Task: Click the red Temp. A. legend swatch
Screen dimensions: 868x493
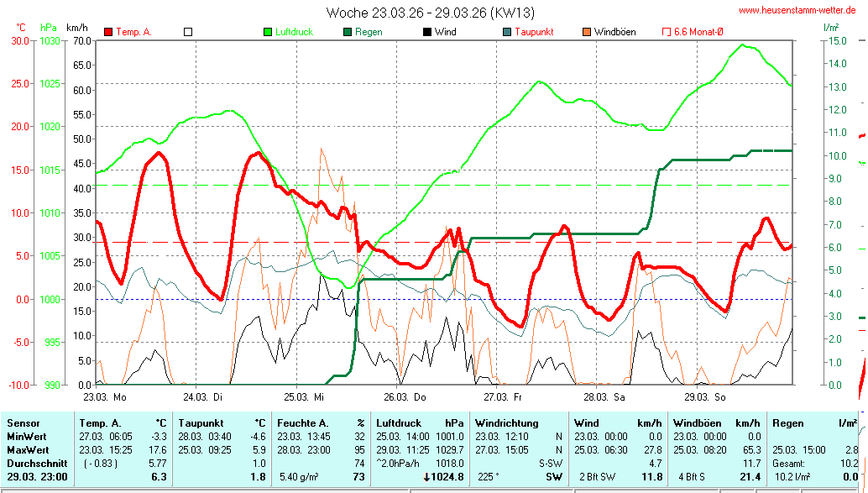Action: coord(108,32)
